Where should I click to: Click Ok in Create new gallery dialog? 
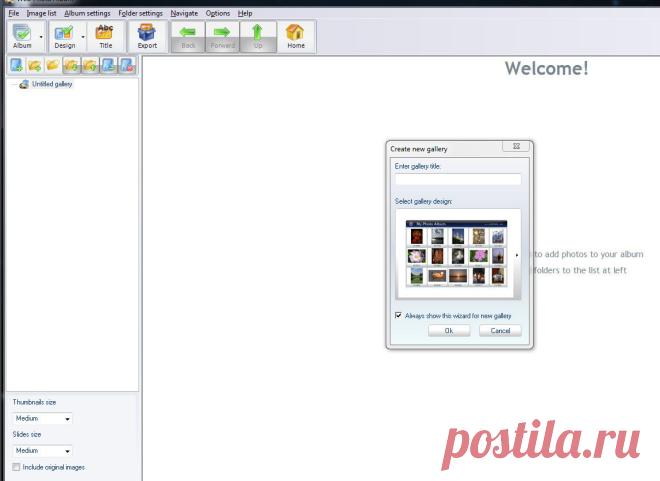pyautogui.click(x=449, y=331)
